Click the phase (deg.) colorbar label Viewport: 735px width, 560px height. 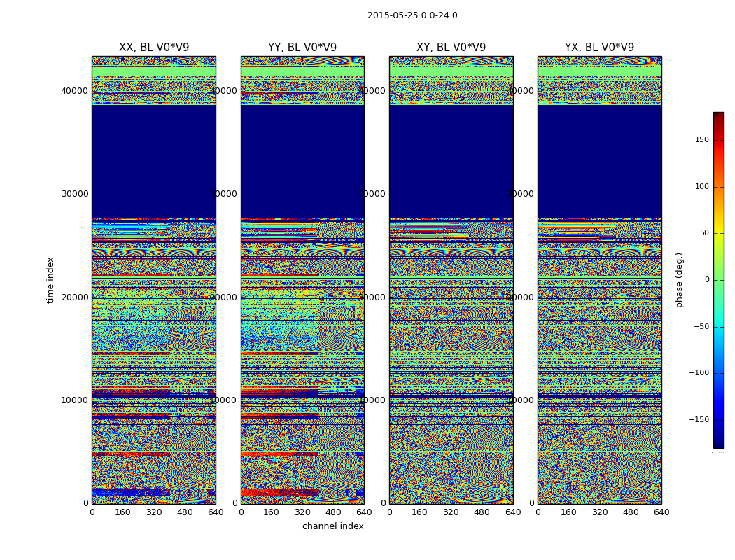click(679, 280)
